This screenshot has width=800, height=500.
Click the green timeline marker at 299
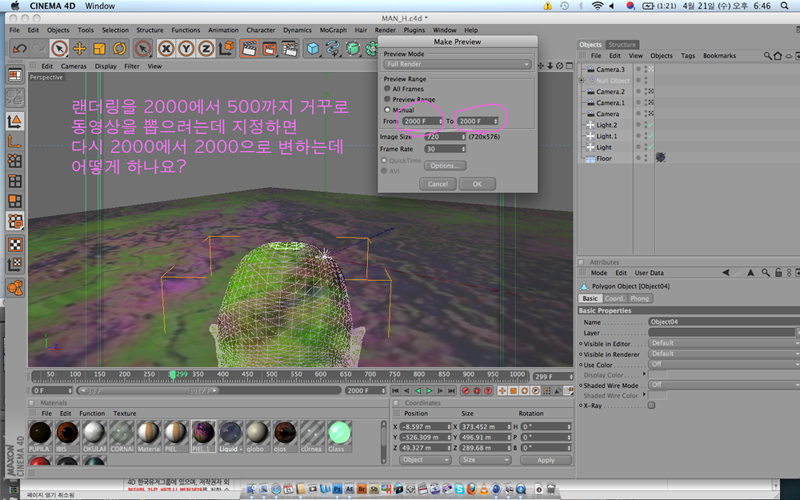pyautogui.click(x=173, y=376)
